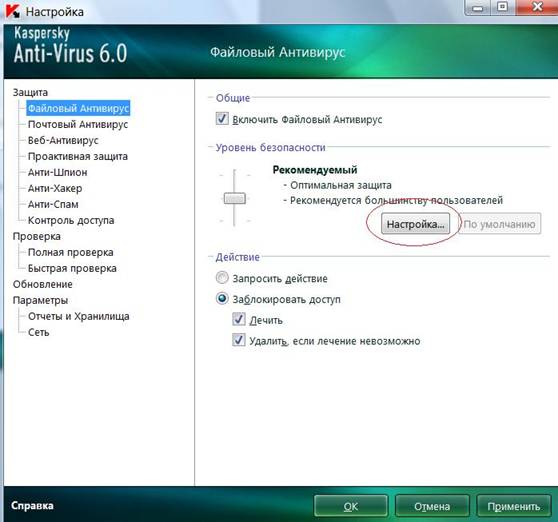Image resolution: width=558 pixels, height=522 pixels.
Task: Enable the Файловый Антивирус checkbox
Action: point(222,118)
